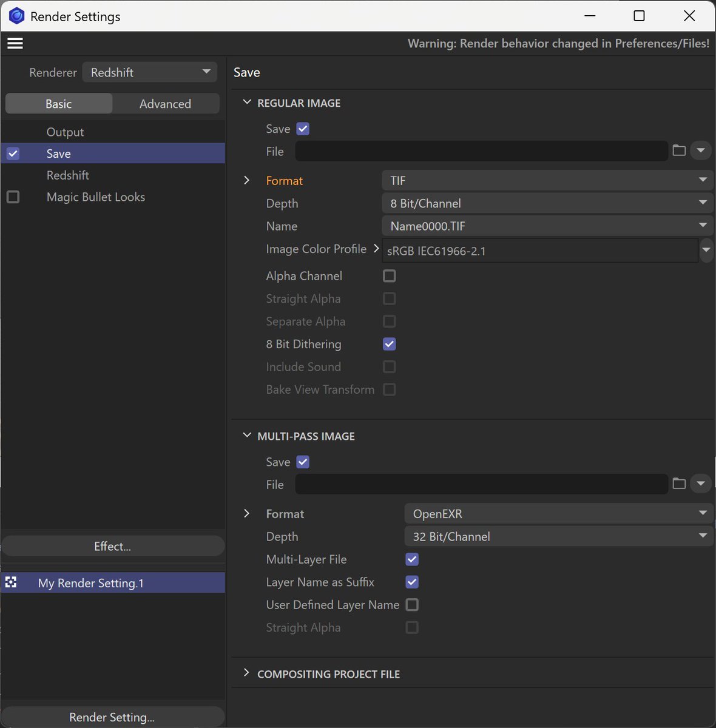Click the Multi-Pass Image File path field
716x728 pixels.
click(482, 484)
